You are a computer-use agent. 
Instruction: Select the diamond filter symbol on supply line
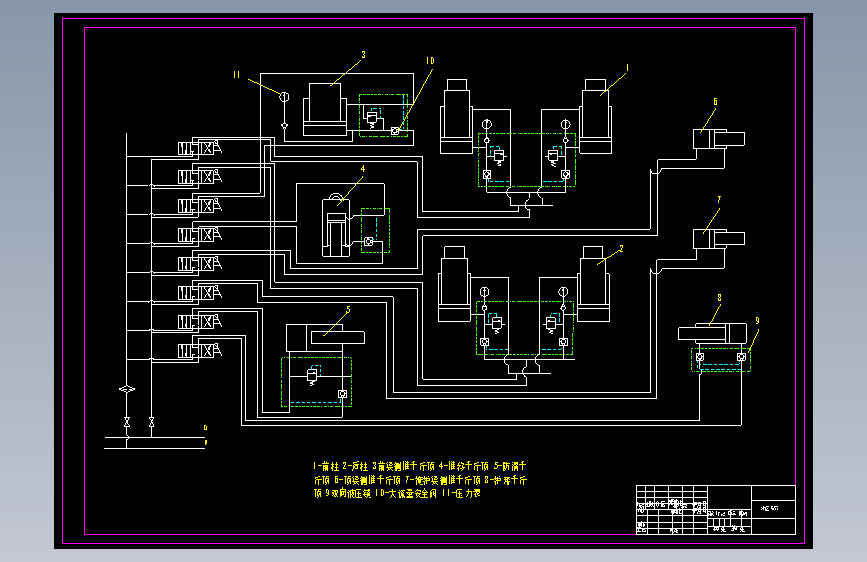pyautogui.click(x=127, y=389)
